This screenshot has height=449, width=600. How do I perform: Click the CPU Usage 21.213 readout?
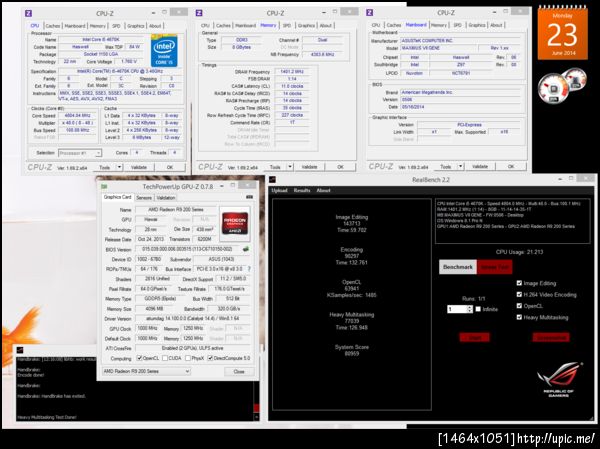[519, 252]
